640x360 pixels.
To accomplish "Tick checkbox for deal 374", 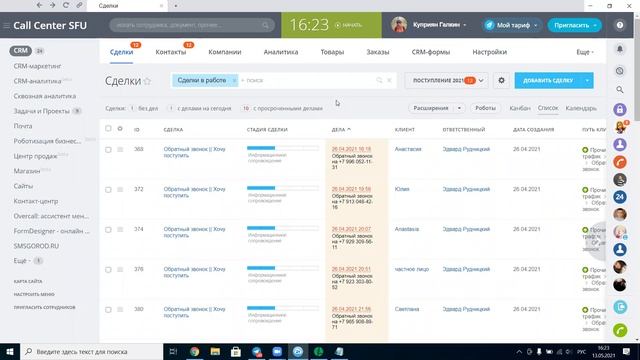I will click(108, 230).
